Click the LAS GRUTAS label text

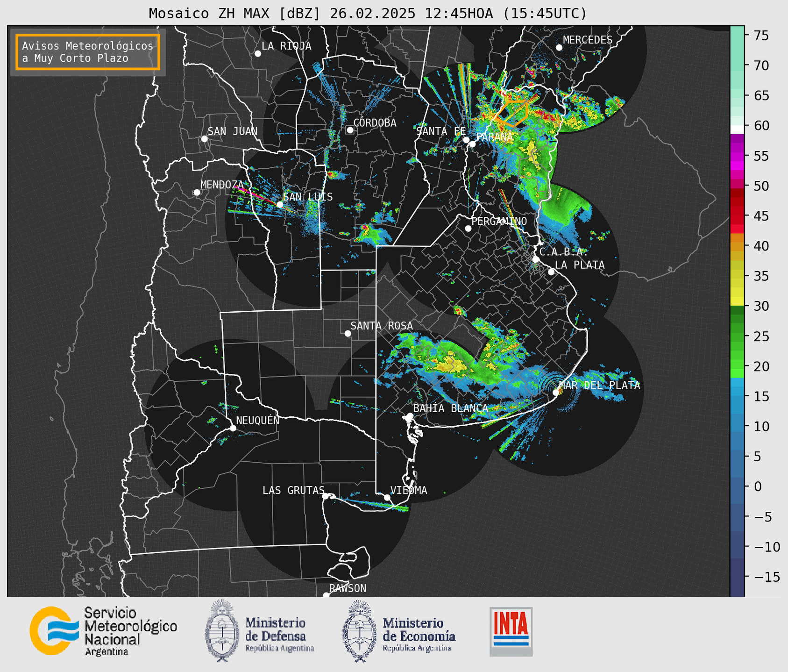293,490
